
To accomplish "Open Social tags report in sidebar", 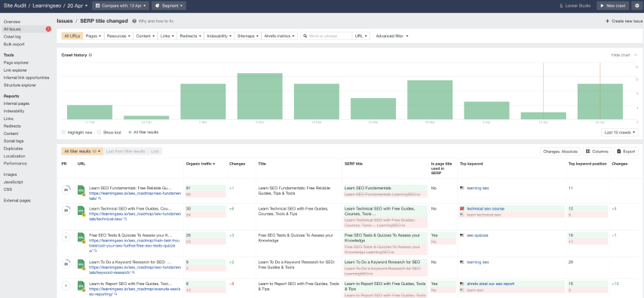I will [x=14, y=141].
